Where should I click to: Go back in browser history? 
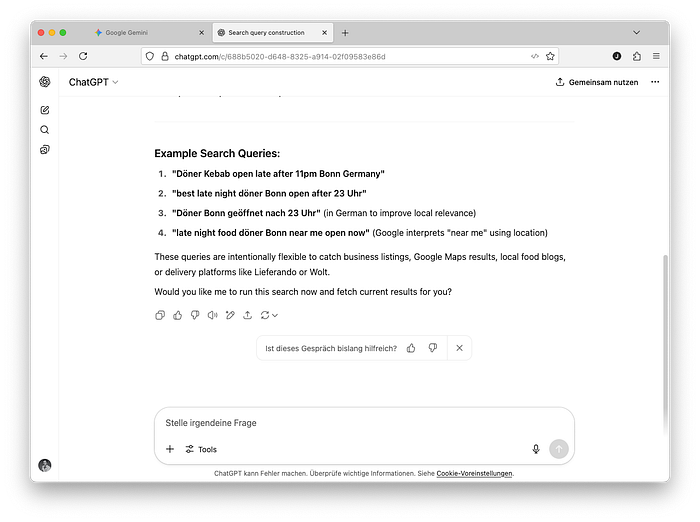44,56
